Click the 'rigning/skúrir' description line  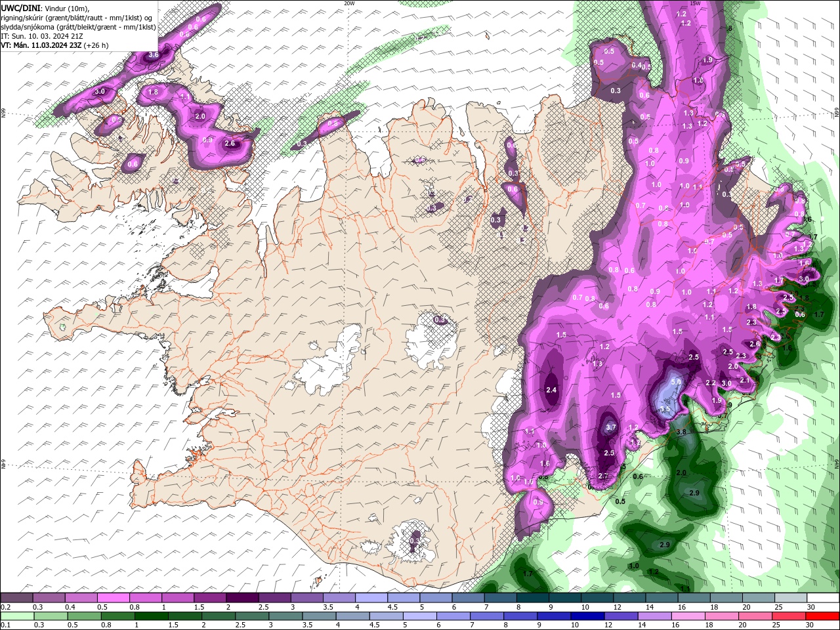tap(76, 17)
